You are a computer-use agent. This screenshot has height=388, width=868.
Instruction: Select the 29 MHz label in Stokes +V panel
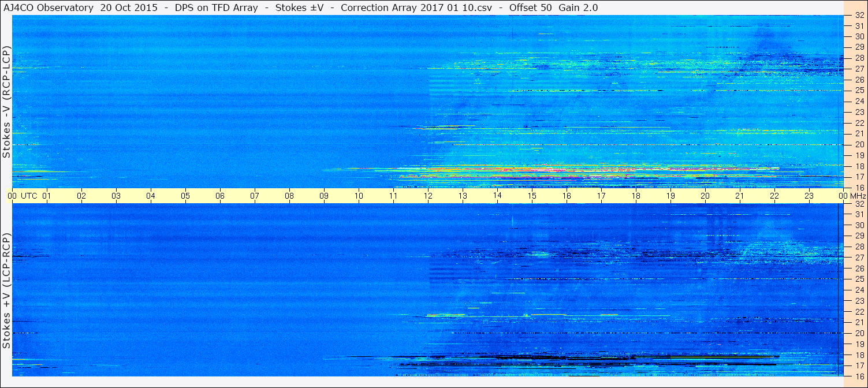point(859,236)
